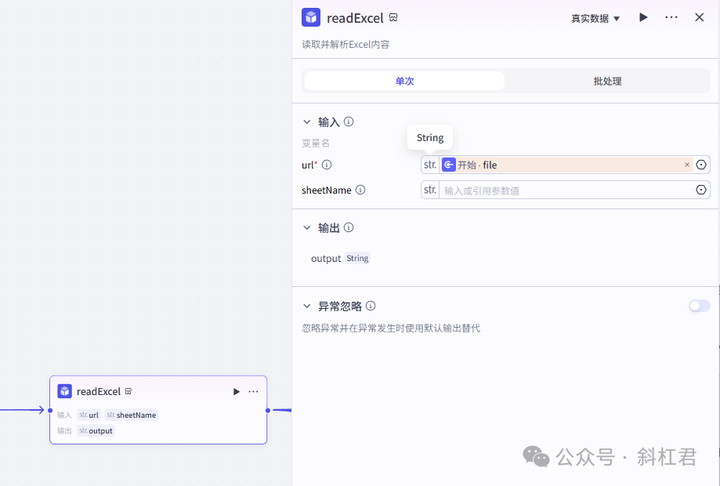This screenshot has height=486, width=720.
Task: Collapse the 输入 section
Action: [x=307, y=122]
